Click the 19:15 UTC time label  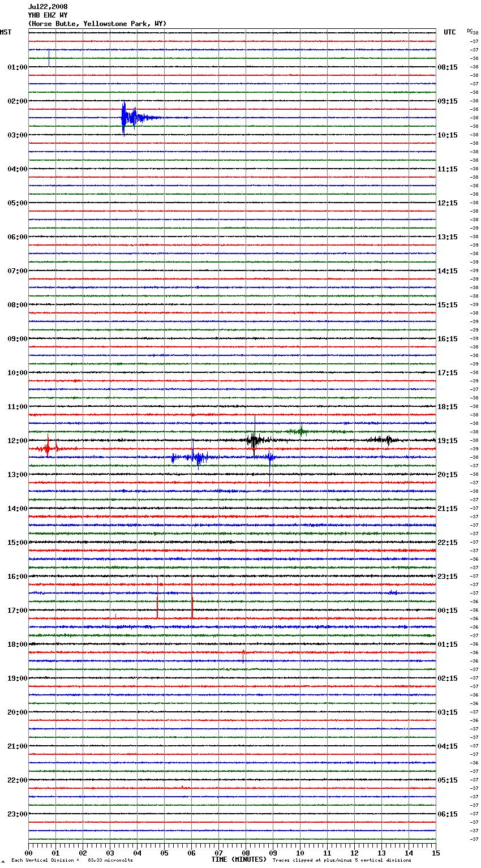point(448,441)
